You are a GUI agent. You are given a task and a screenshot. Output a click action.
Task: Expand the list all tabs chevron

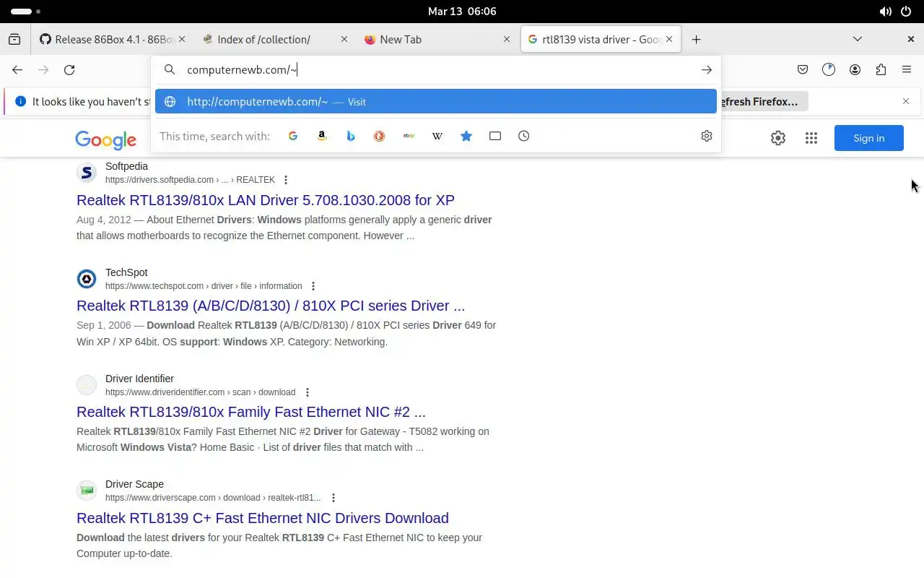point(858,40)
